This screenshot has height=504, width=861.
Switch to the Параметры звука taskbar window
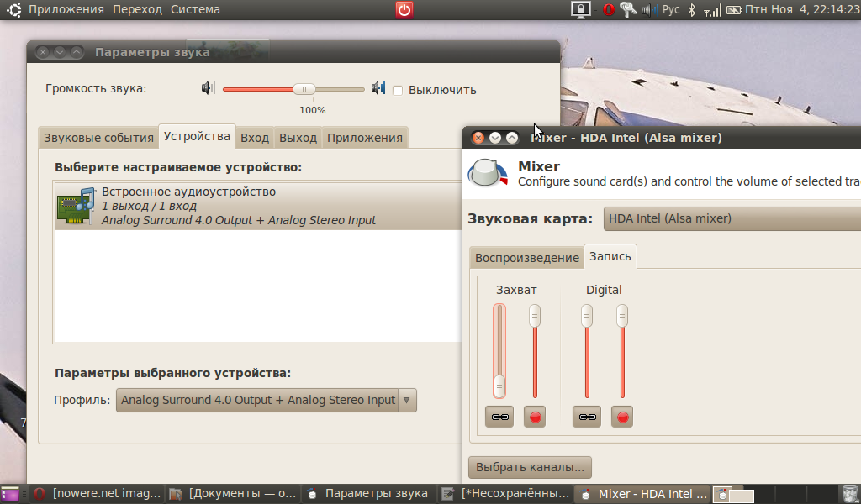[368, 494]
